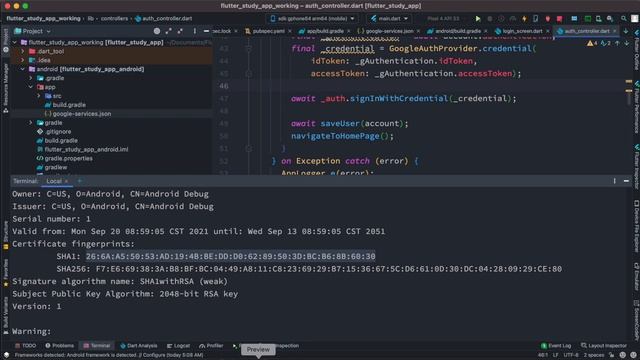Click the warnings indicator in editor corner
The image size is (640, 360).
tap(592, 43)
